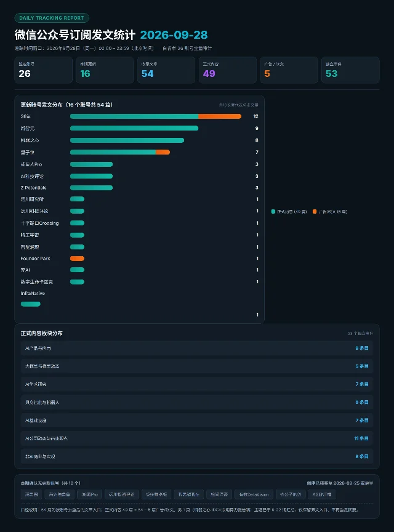Click the orange end of the value-7 bar
Screen dimensions: 394x532
163,152
